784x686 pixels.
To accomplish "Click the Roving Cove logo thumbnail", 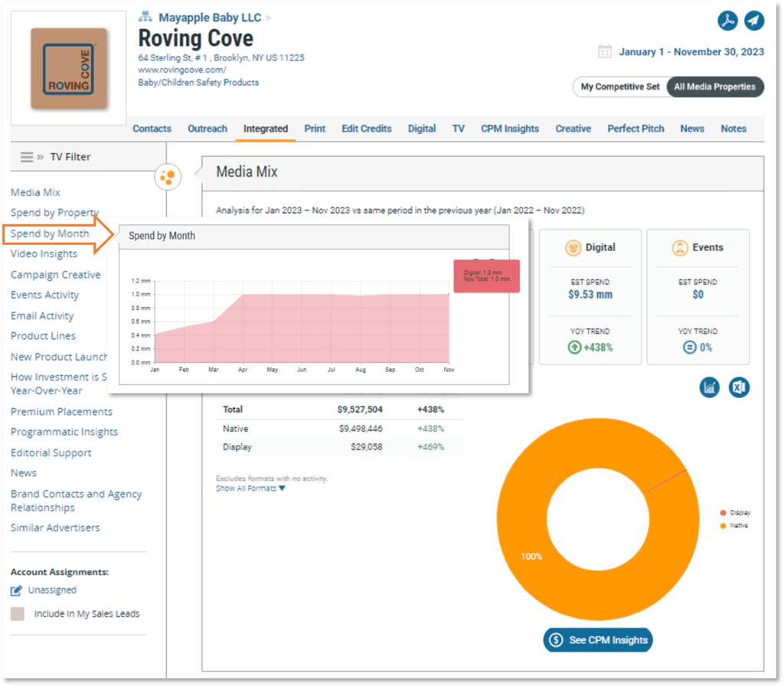I will coord(68,68).
